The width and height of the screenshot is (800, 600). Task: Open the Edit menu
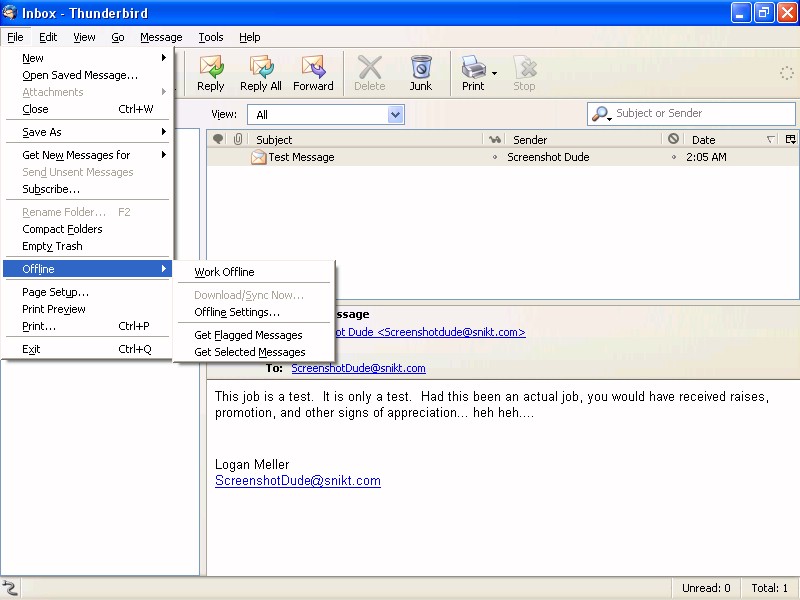pos(48,37)
